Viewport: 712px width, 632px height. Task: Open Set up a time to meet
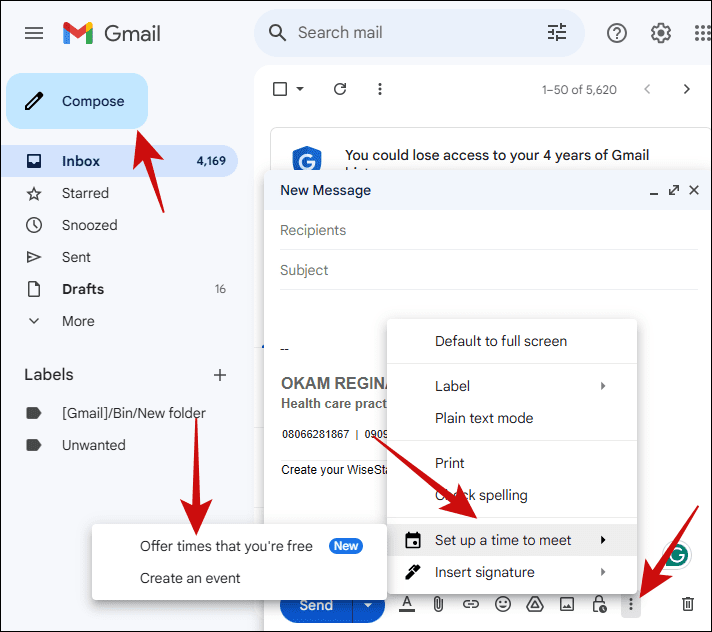[512, 540]
